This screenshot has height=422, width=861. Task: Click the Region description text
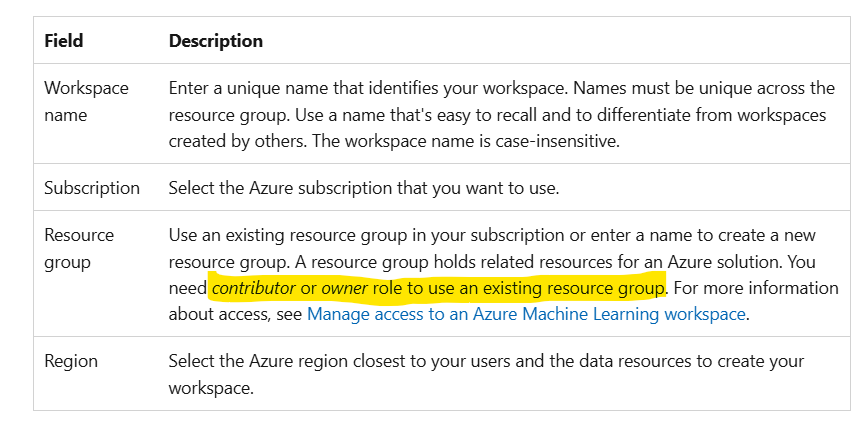[x=486, y=375]
